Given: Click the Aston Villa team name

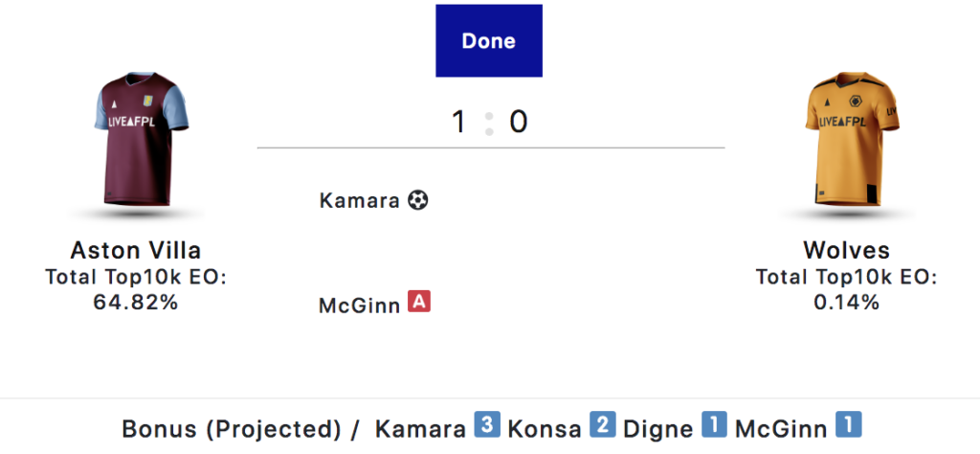Looking at the screenshot, I should 136,251.
